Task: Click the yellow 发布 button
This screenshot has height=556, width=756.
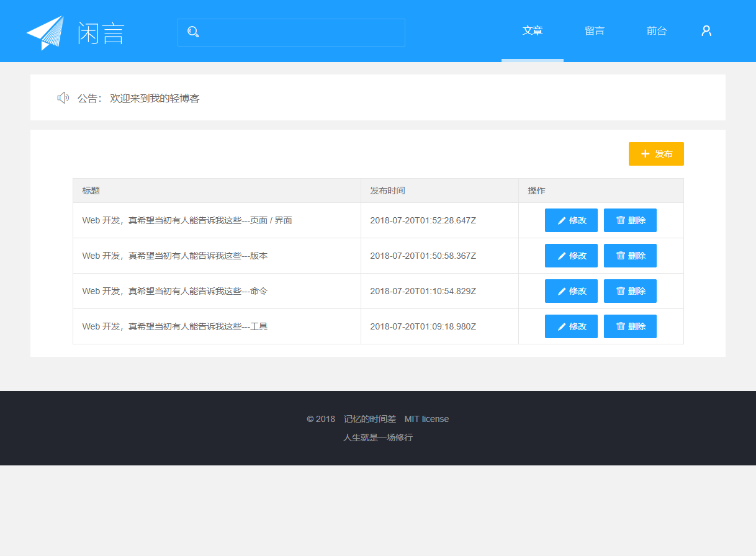Action: coord(656,154)
